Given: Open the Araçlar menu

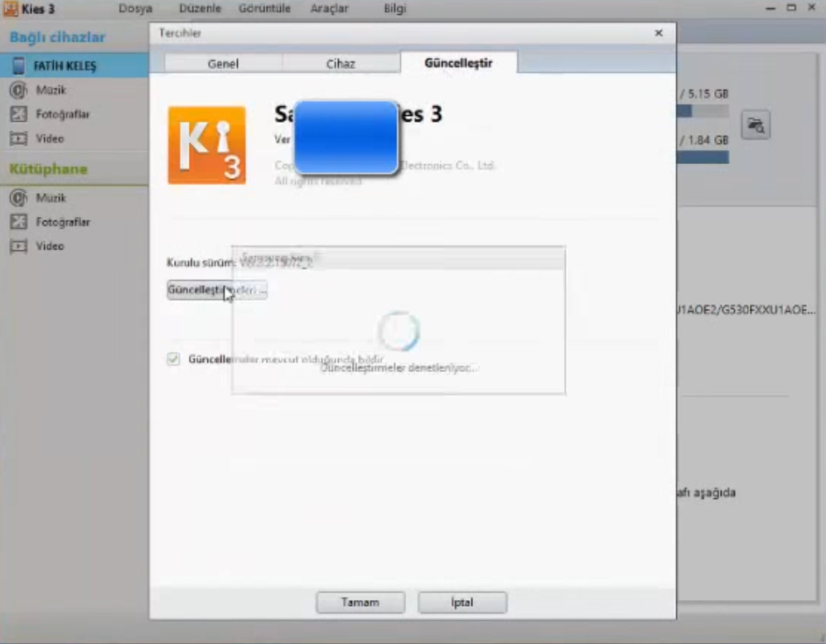Looking at the screenshot, I should [x=329, y=8].
